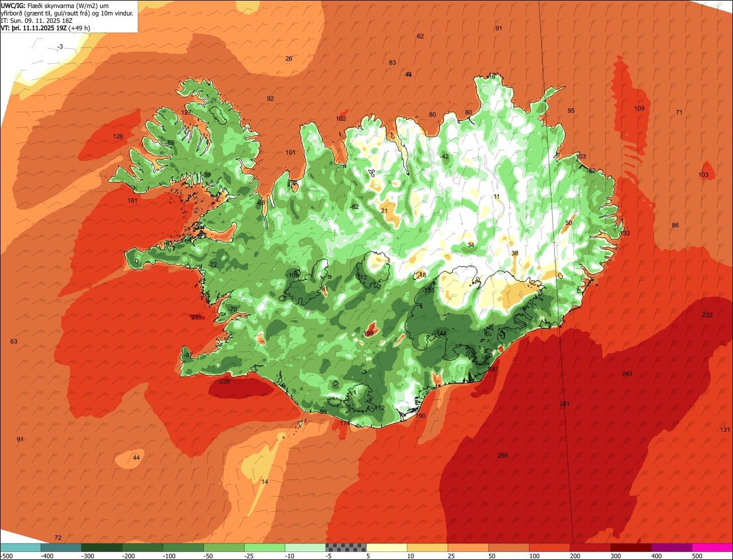Click the magenta swatch right of 500
The width and height of the screenshot is (733, 560).
coord(712,547)
